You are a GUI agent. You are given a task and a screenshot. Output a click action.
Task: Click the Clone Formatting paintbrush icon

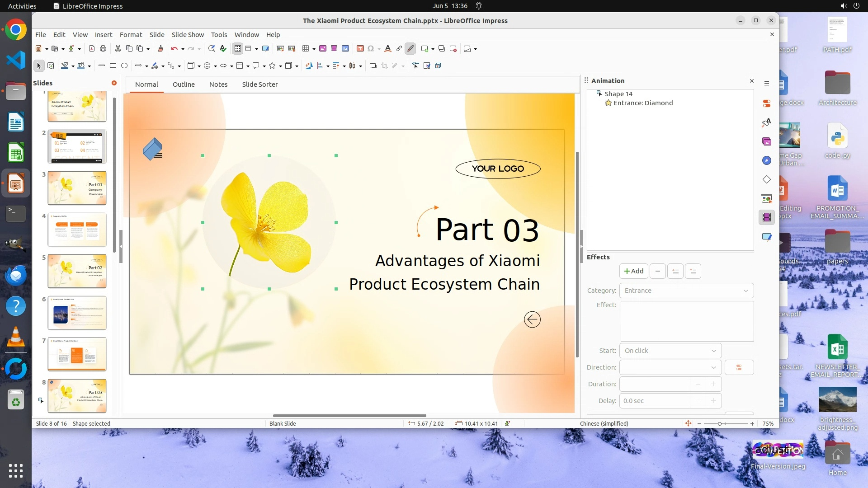160,49
